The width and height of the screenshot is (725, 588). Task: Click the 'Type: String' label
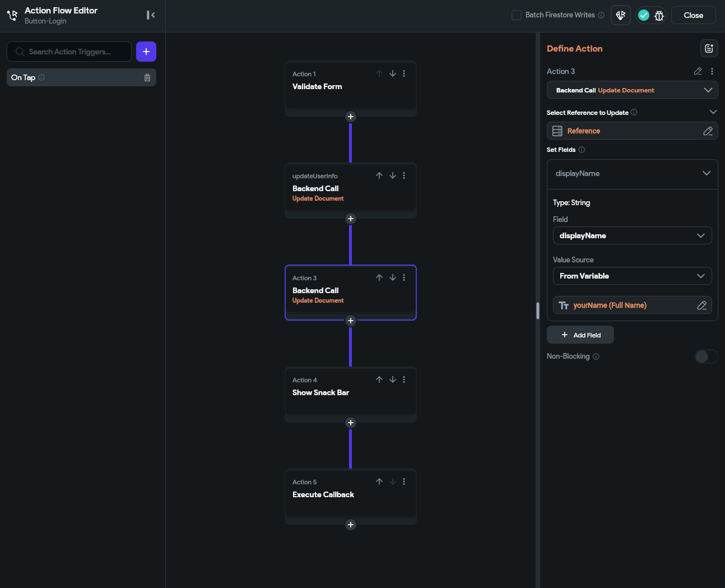(571, 202)
